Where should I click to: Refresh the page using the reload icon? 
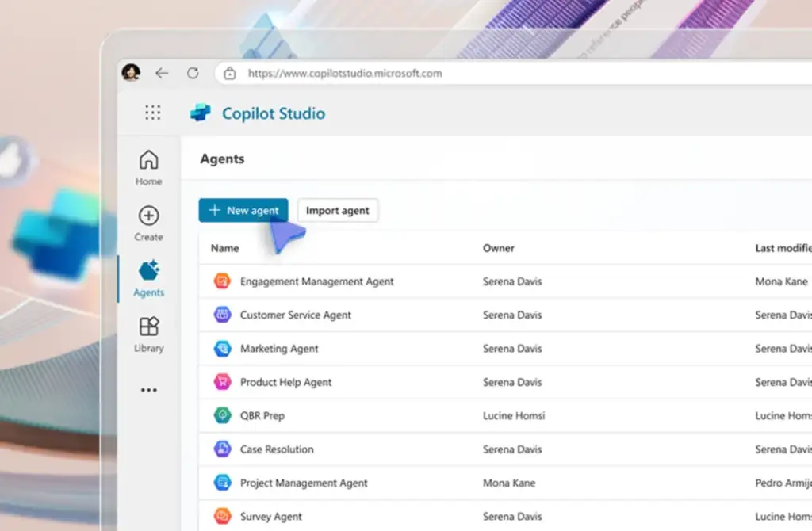tap(193, 72)
